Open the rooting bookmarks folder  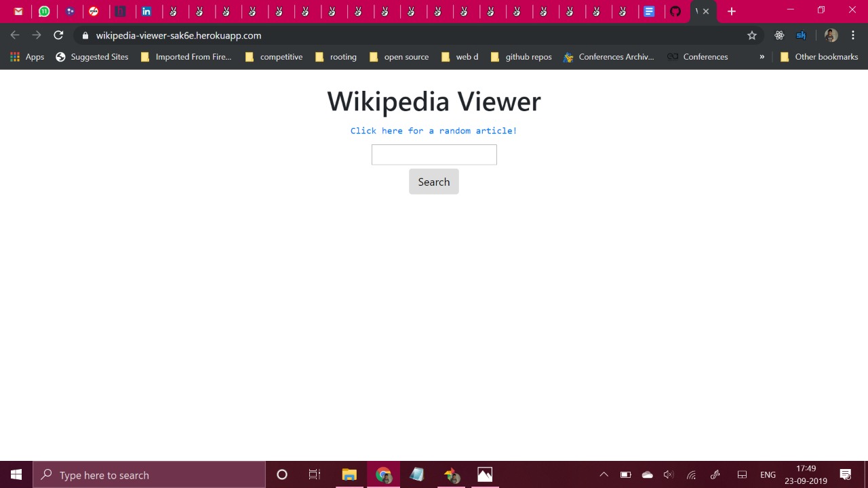[x=336, y=57]
